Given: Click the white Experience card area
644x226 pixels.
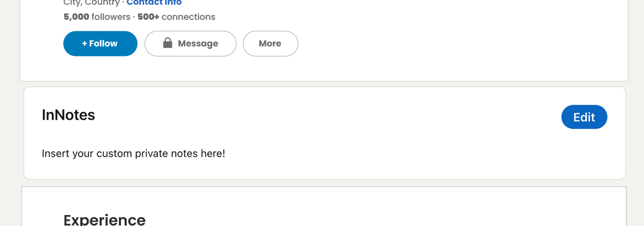Looking at the screenshot, I should click(x=365, y=209).
